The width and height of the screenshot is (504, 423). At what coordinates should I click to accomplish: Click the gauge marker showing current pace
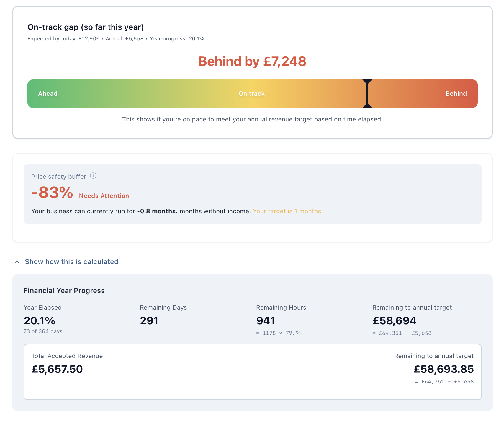point(367,93)
